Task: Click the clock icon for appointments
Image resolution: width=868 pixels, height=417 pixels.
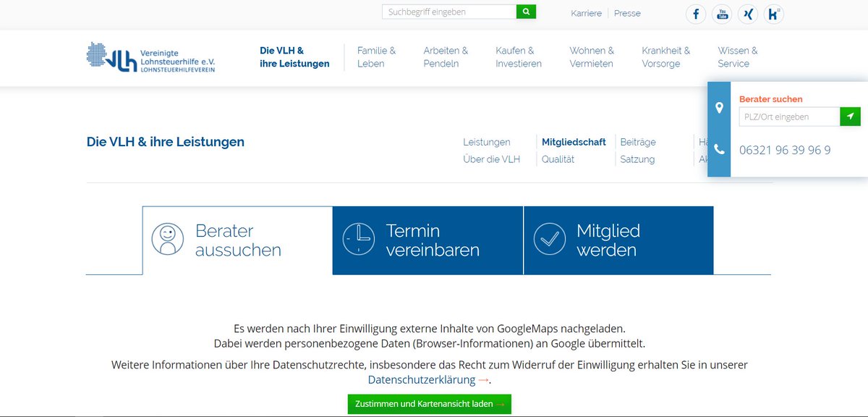Action: click(x=359, y=238)
